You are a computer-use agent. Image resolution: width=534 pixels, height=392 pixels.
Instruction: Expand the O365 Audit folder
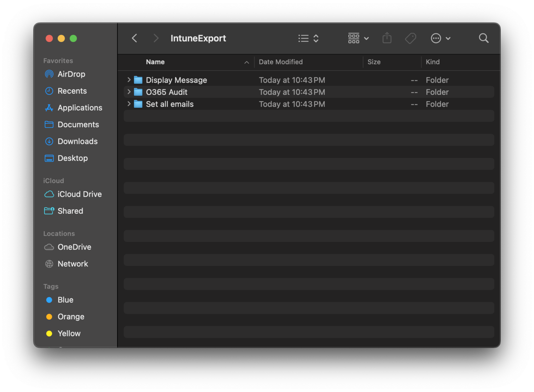(129, 92)
